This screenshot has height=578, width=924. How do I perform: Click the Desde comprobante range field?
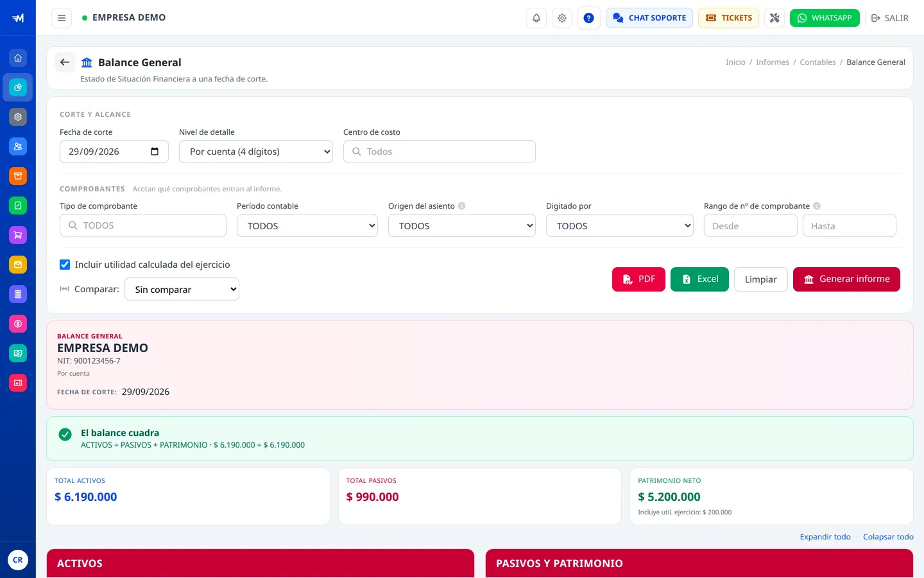(751, 225)
